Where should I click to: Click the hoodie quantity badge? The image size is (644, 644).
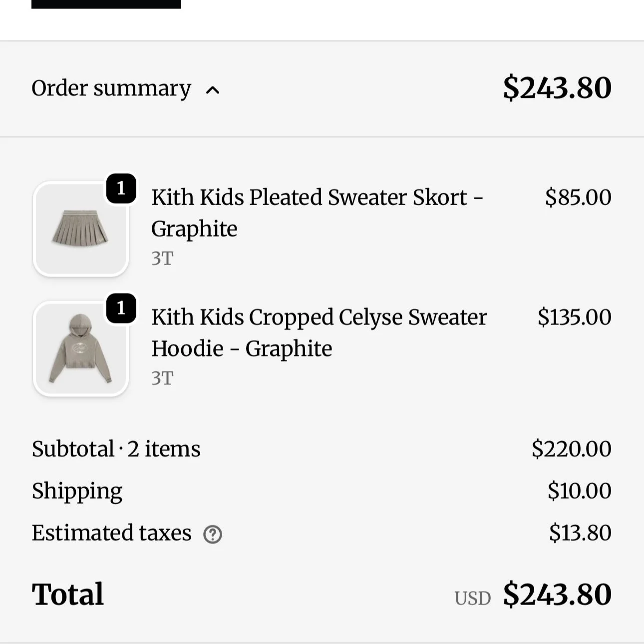click(121, 308)
